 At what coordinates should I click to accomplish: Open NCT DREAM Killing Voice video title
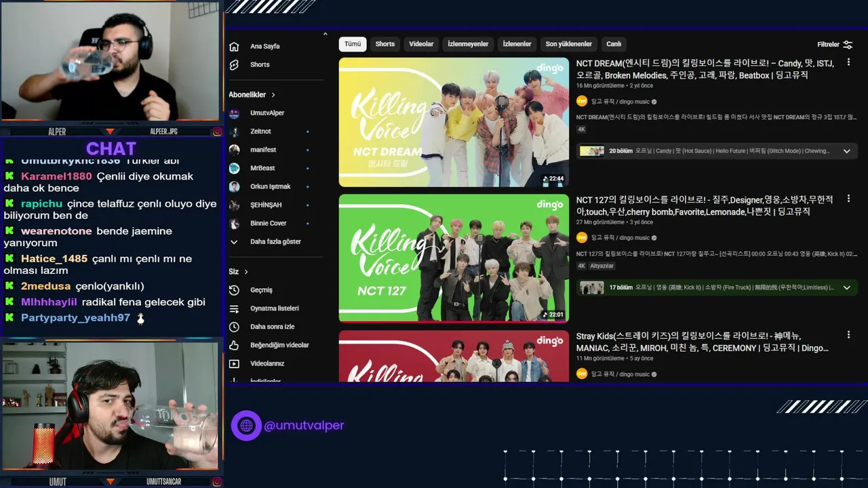tap(705, 69)
